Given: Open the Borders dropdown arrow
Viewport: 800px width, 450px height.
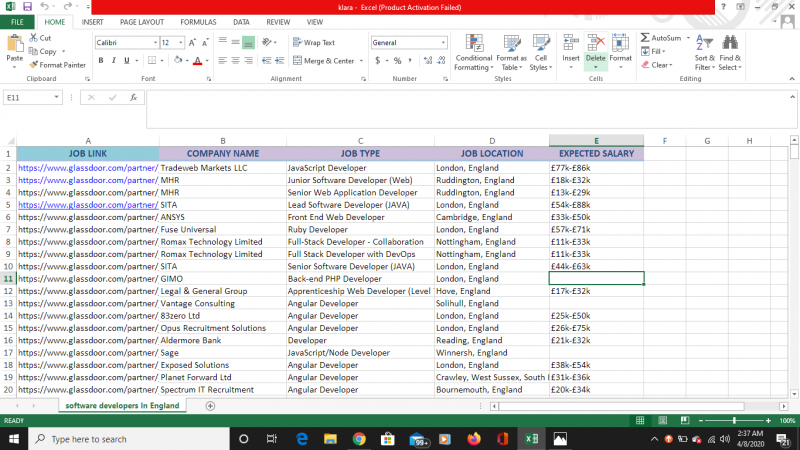Looking at the screenshot, I should pyautogui.click(x=162, y=61).
